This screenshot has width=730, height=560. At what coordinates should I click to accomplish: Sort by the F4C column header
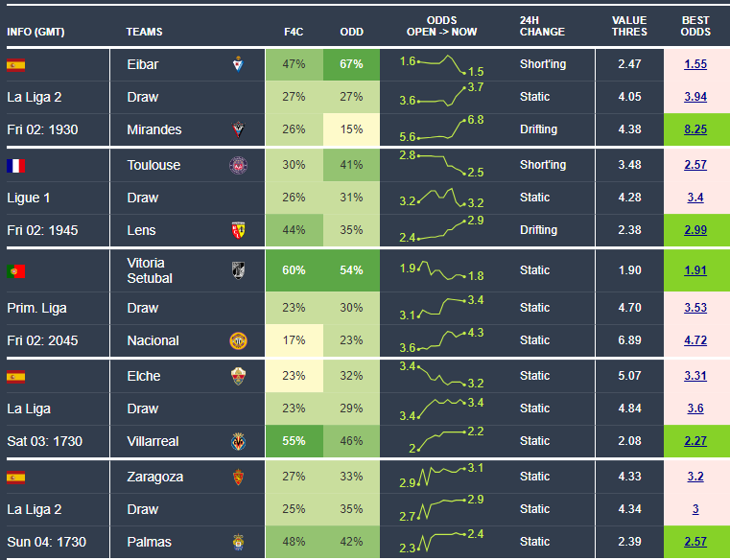294,32
